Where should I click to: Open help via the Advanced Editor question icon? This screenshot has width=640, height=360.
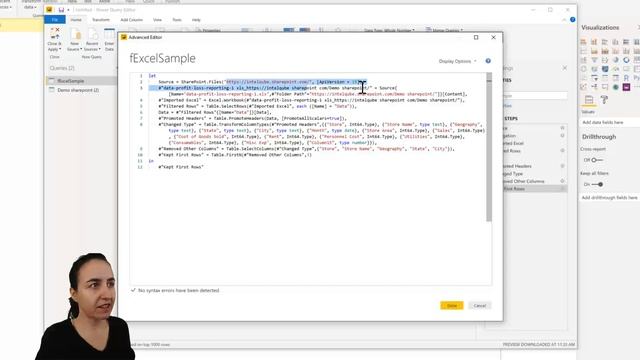point(488,61)
